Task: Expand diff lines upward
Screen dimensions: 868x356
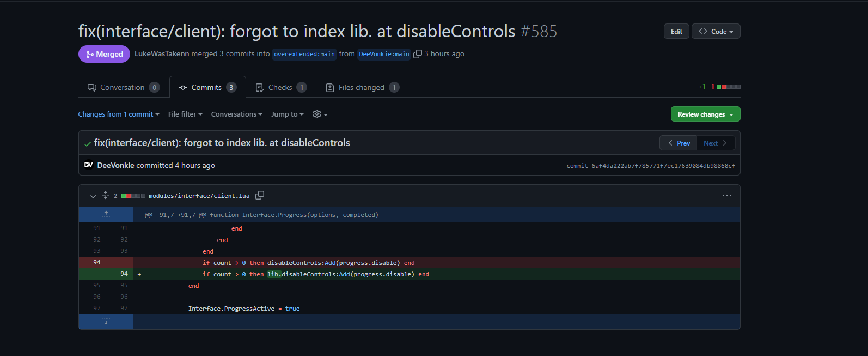Action: click(106, 214)
